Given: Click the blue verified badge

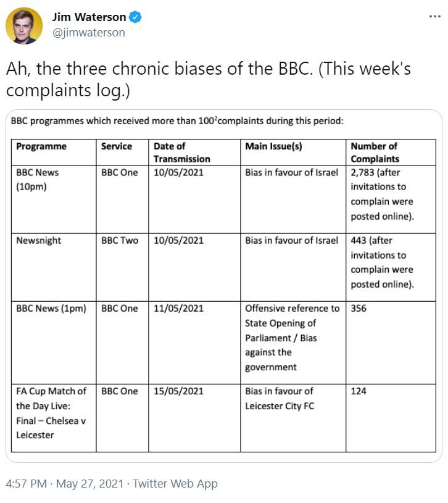Looking at the screenshot, I should [x=135, y=17].
